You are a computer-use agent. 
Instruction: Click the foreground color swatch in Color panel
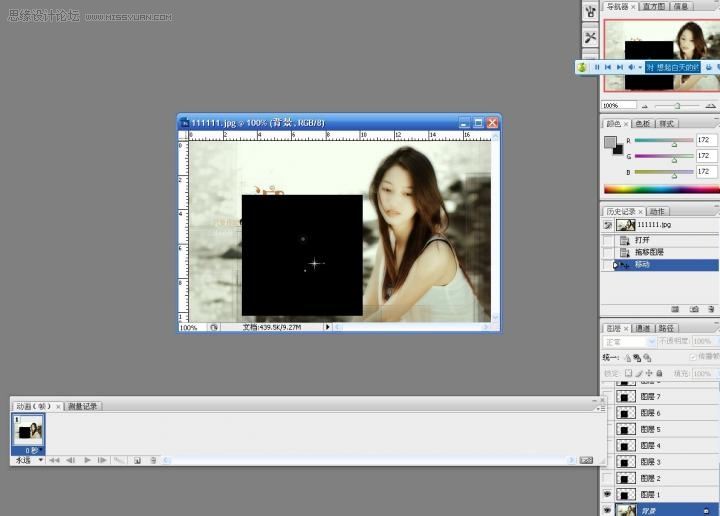point(610,142)
